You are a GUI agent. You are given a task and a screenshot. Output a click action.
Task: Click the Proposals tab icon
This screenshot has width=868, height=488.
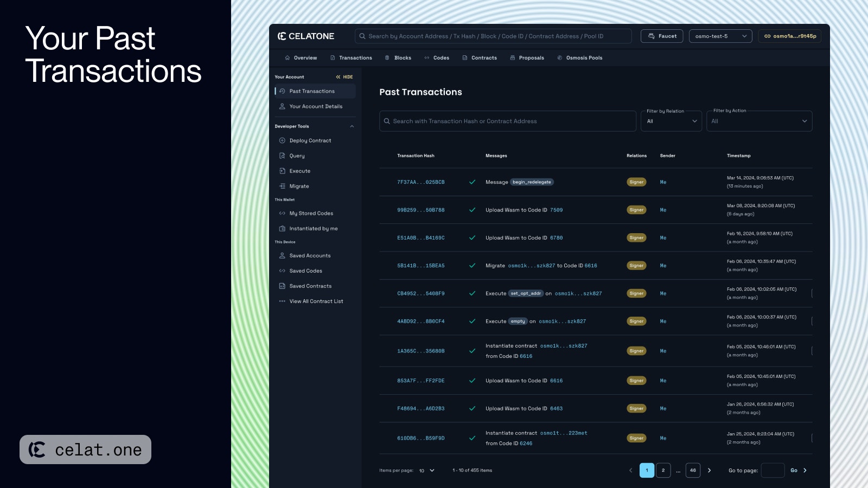click(x=513, y=58)
